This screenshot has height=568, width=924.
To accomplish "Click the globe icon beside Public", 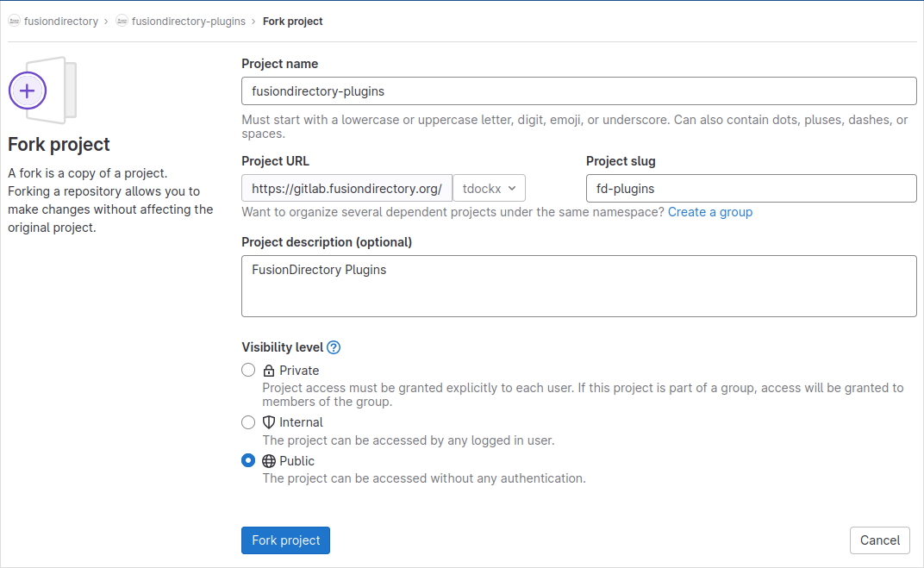I will 269,461.
